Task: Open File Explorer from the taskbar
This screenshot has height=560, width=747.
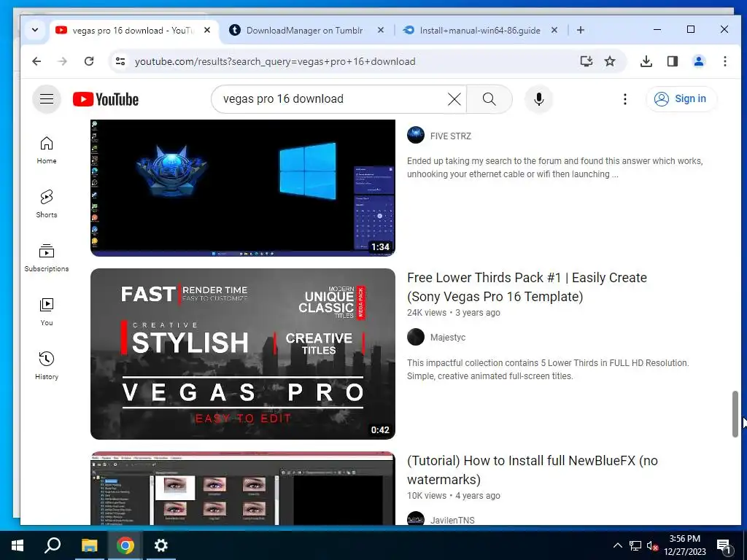Action: point(89,545)
